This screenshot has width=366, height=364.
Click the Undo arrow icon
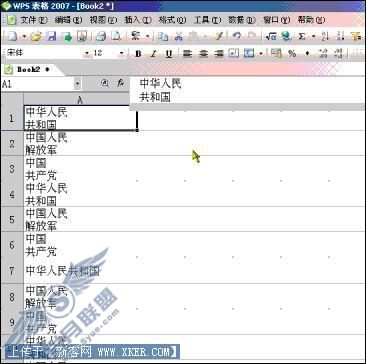click(x=237, y=36)
